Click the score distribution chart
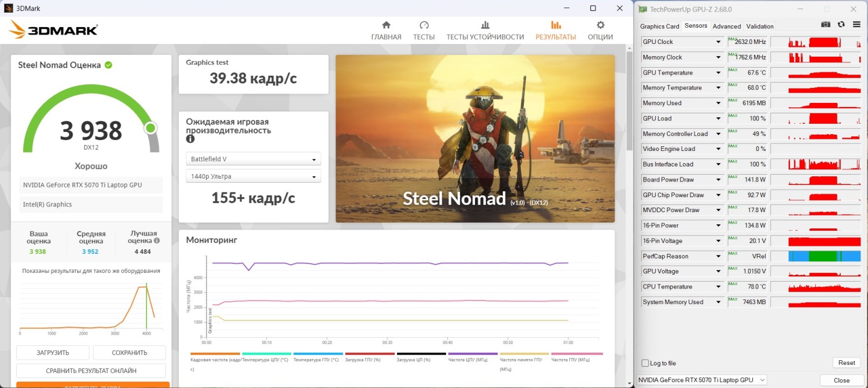Viewport: 868px width, 388px height. [91, 307]
